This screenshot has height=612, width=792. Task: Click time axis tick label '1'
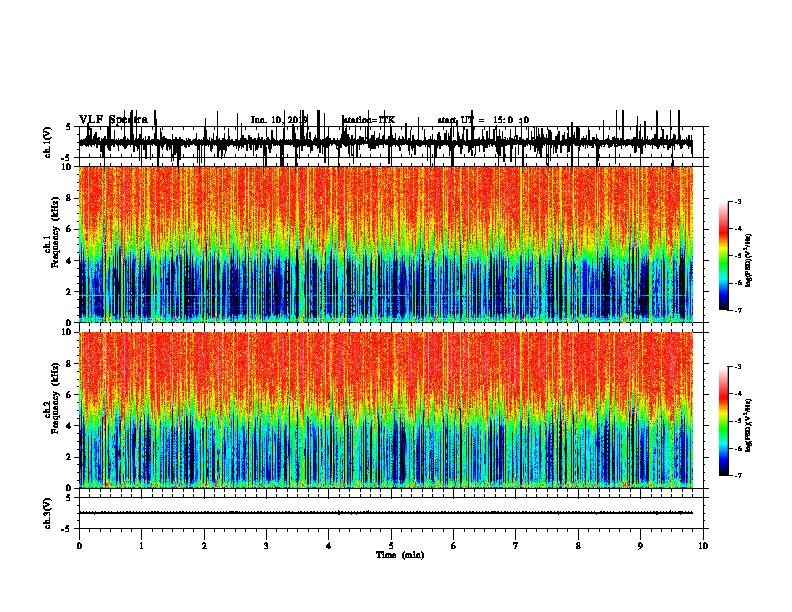(x=142, y=546)
